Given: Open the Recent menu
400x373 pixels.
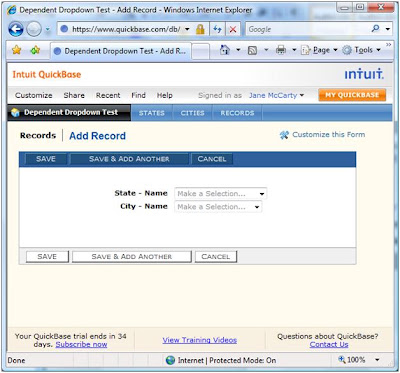Looking at the screenshot, I should point(108,95).
